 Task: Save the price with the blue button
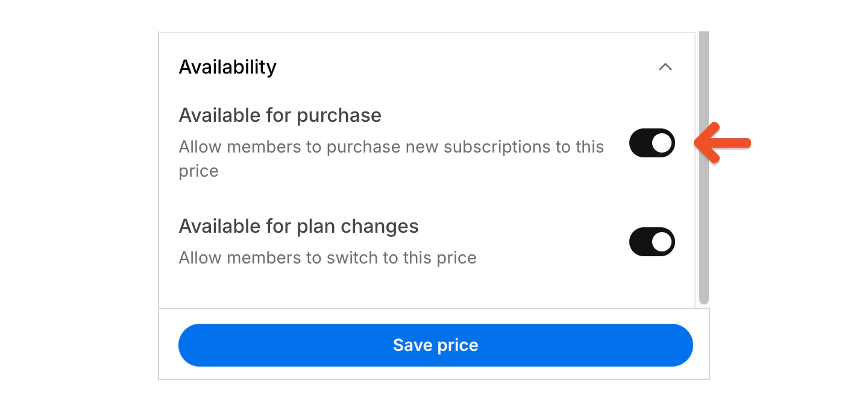436,345
